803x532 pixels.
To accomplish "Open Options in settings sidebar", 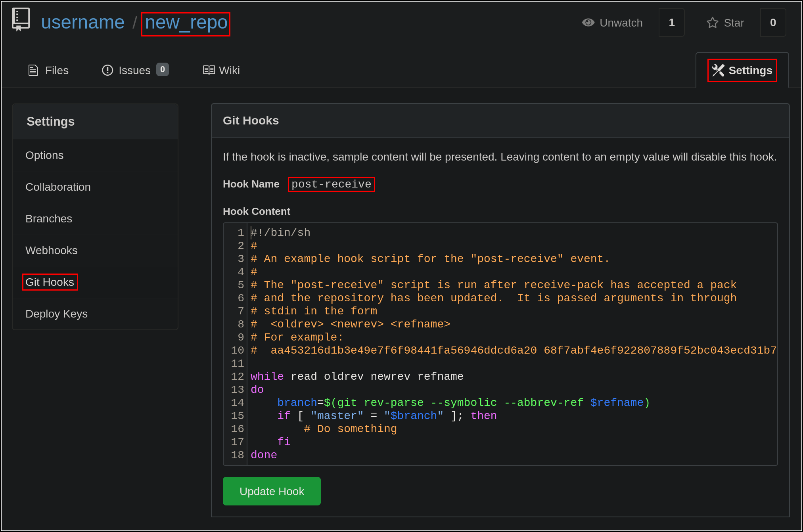I will [44, 155].
